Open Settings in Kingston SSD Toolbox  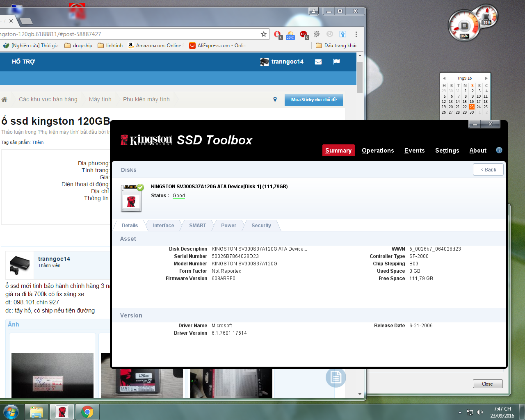[447, 151]
